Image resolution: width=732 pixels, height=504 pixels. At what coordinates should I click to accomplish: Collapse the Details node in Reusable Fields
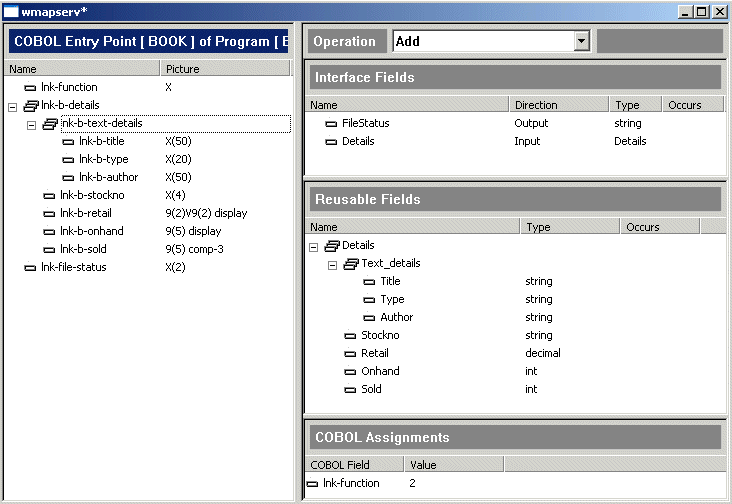pyautogui.click(x=314, y=246)
